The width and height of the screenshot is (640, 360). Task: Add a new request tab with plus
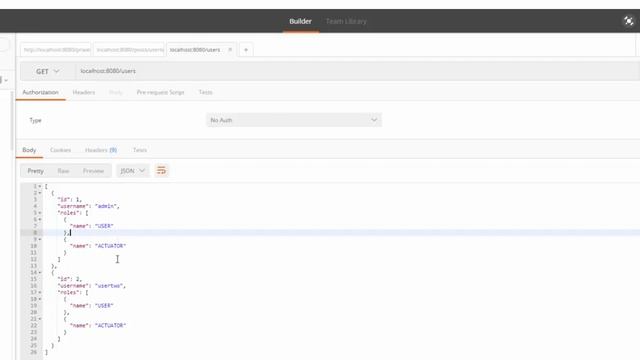(x=246, y=50)
